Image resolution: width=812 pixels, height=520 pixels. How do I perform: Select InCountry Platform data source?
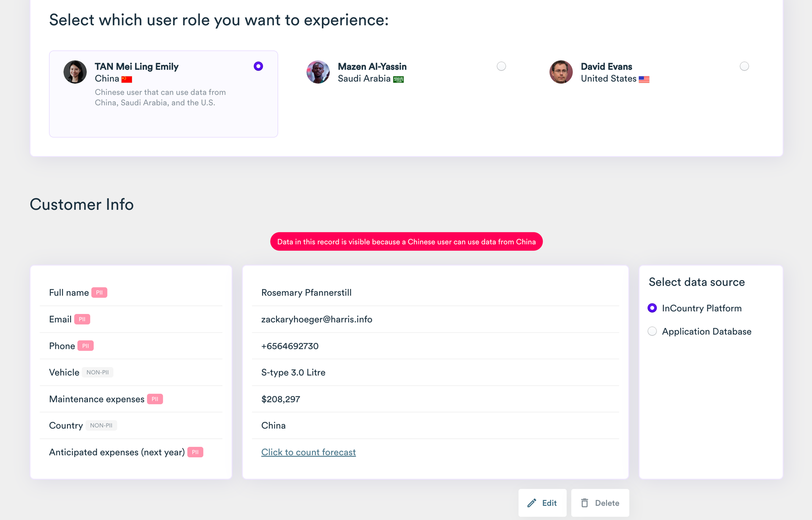coord(652,308)
